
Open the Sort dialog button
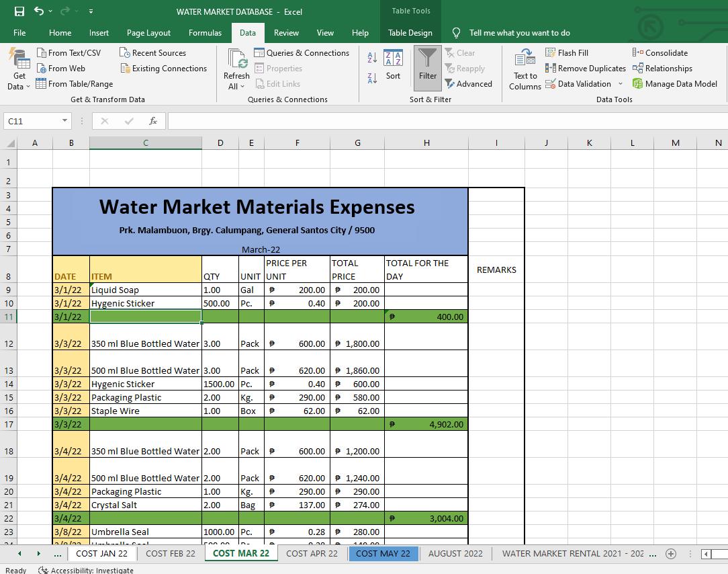[393, 66]
